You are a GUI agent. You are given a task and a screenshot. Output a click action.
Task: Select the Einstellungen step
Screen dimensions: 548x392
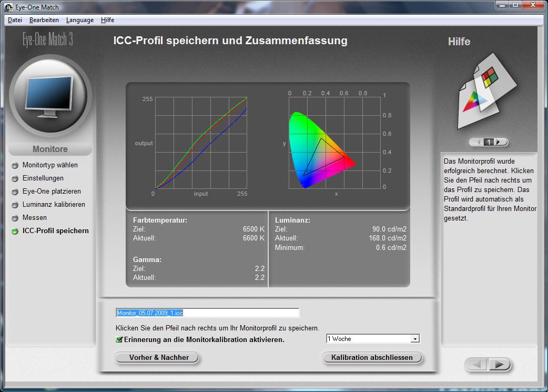coord(43,178)
